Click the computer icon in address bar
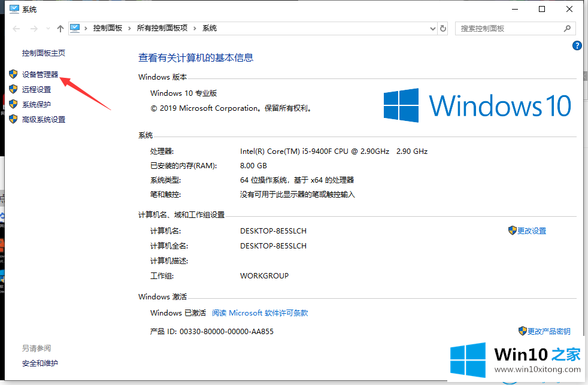The height and width of the screenshot is (385, 588). (x=75, y=28)
